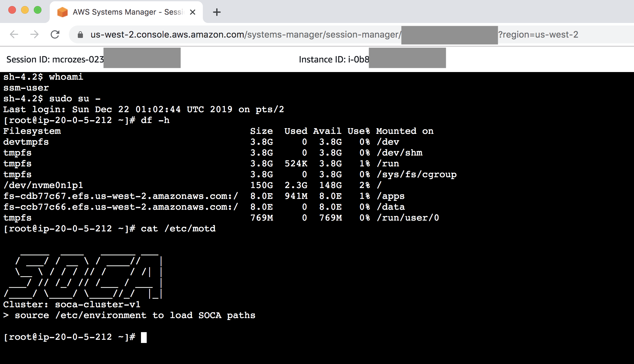Click the terminal cursor at the last prompt

point(144,337)
